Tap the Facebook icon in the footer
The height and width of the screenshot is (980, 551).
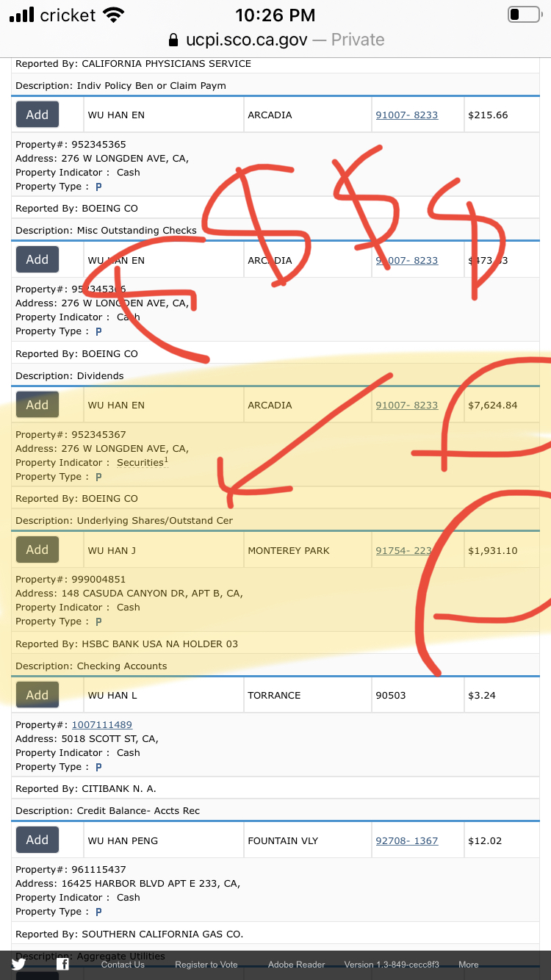coord(63,965)
